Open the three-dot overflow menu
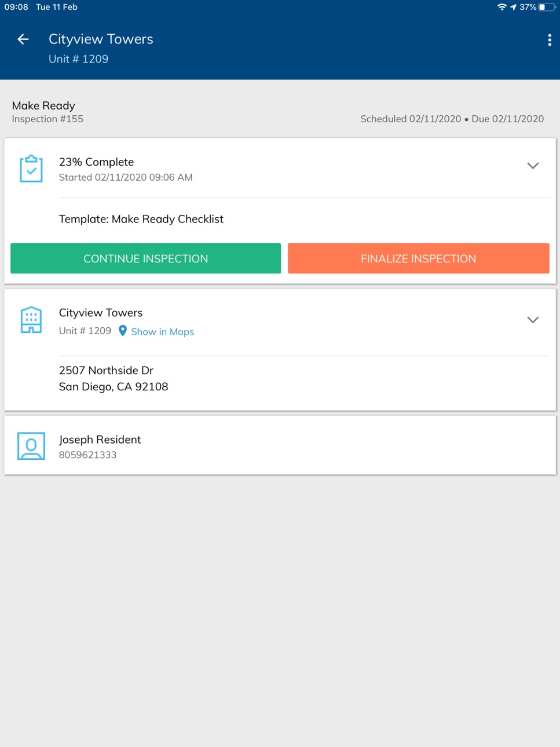 point(549,40)
